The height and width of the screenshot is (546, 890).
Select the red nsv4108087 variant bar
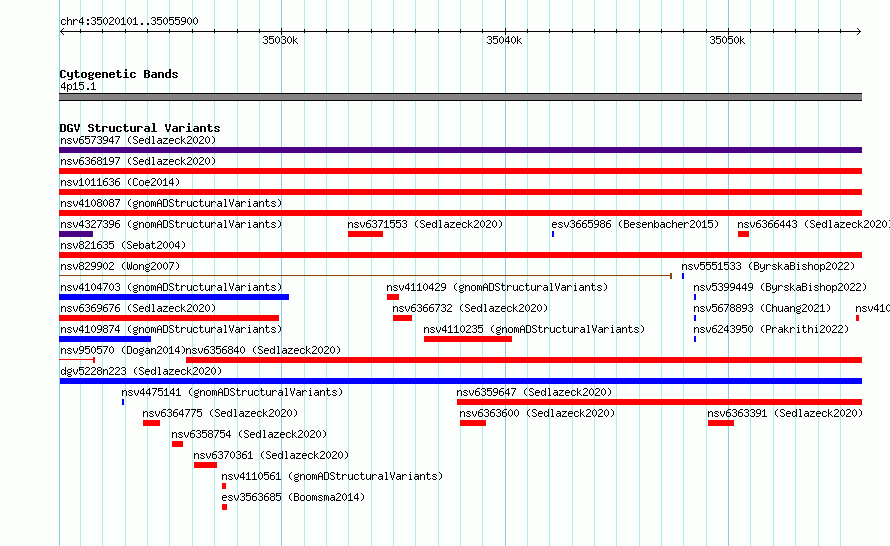(x=460, y=213)
